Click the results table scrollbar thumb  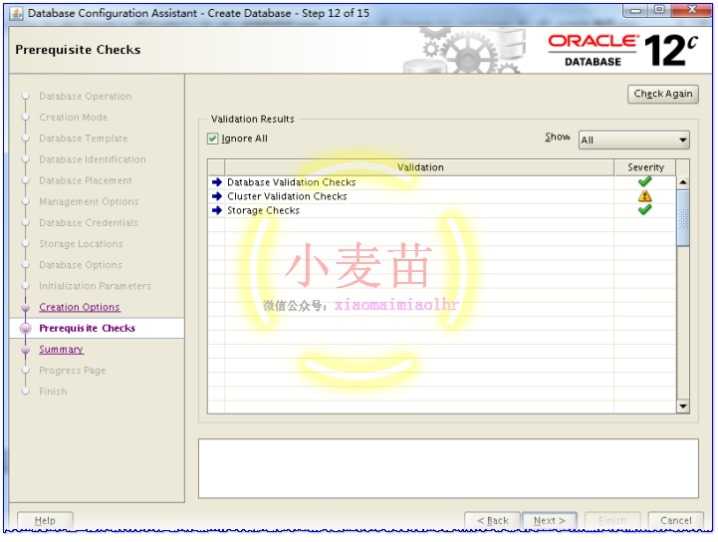point(683,218)
